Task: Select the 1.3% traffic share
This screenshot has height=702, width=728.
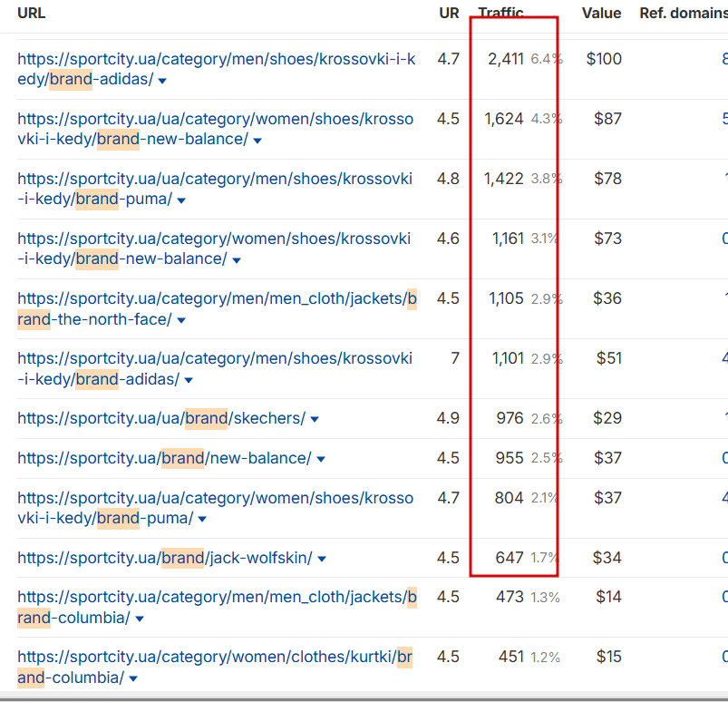Action: (x=546, y=597)
